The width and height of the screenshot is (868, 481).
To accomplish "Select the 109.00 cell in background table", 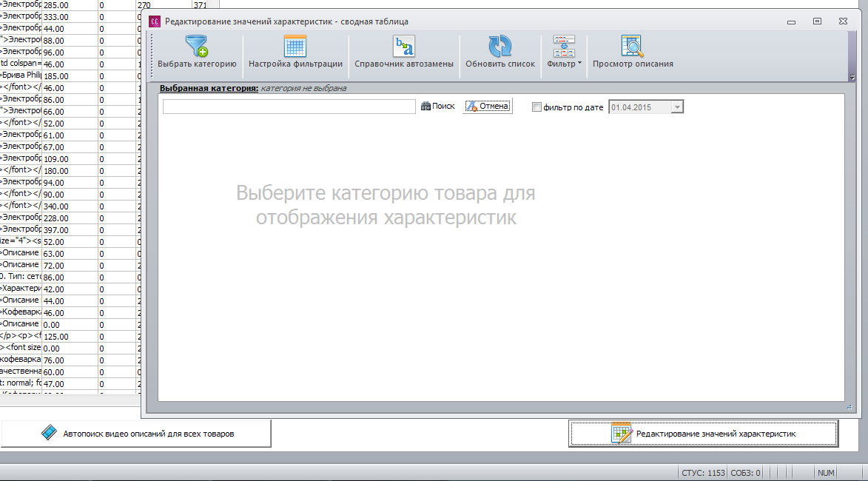I will coord(70,159).
